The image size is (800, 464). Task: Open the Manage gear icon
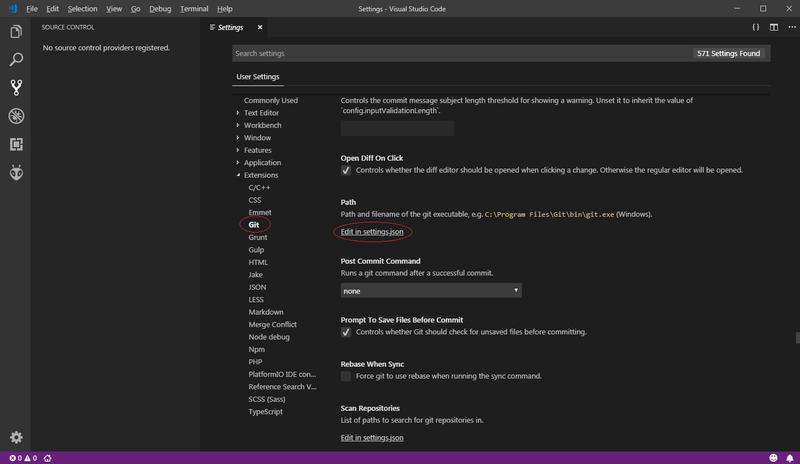[16, 437]
